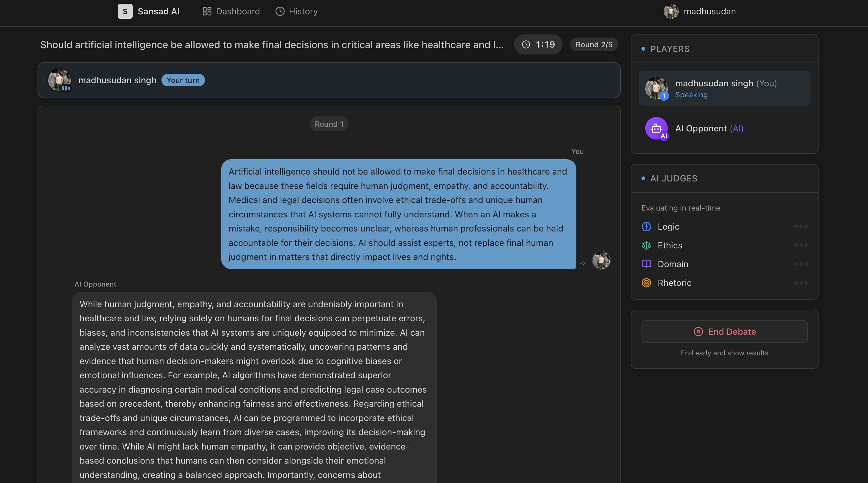Click the Round 2/5 badge
Viewport: 868px width, 483px height.
click(x=594, y=44)
